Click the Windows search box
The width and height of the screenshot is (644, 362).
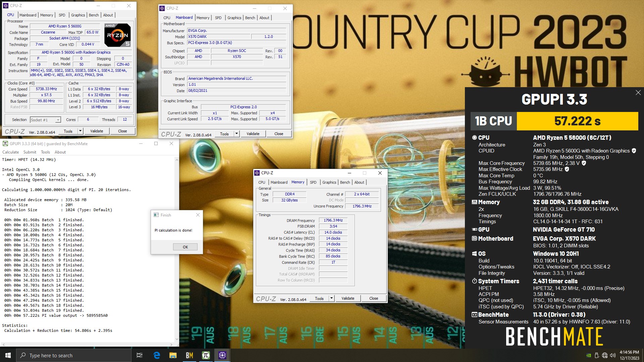pos(74,355)
